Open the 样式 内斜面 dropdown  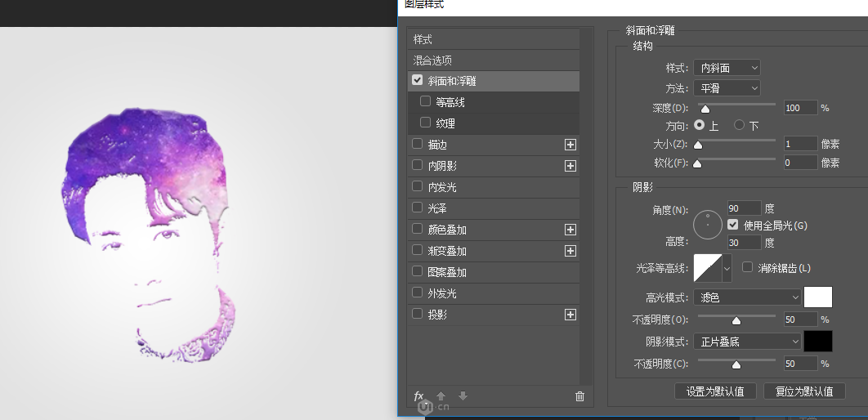(727, 68)
